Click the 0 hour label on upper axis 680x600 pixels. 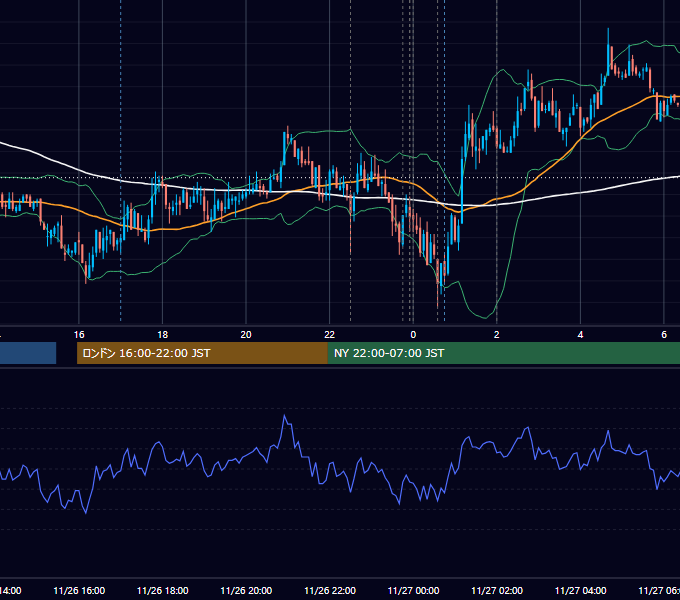413,335
